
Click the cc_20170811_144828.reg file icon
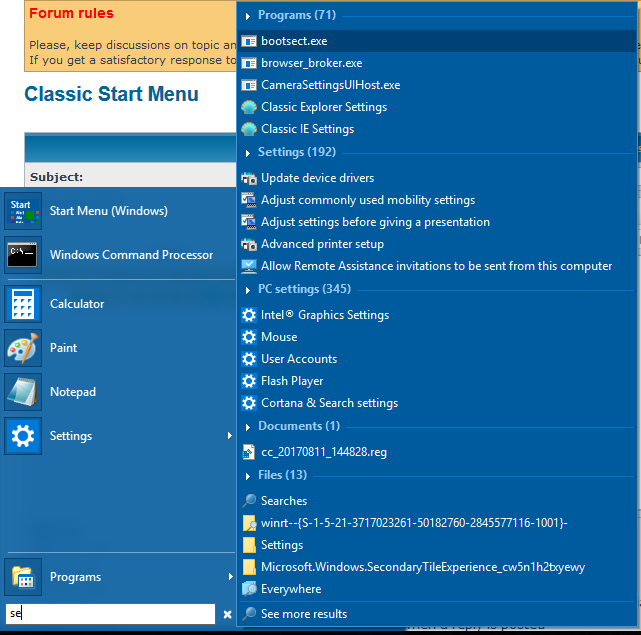249,452
